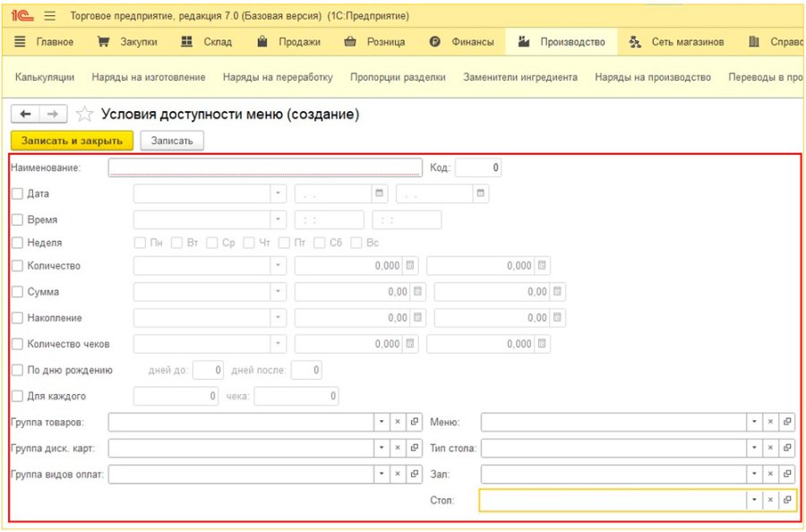Open the Меню dropdown list
The height and width of the screenshot is (532, 806).
(x=754, y=422)
